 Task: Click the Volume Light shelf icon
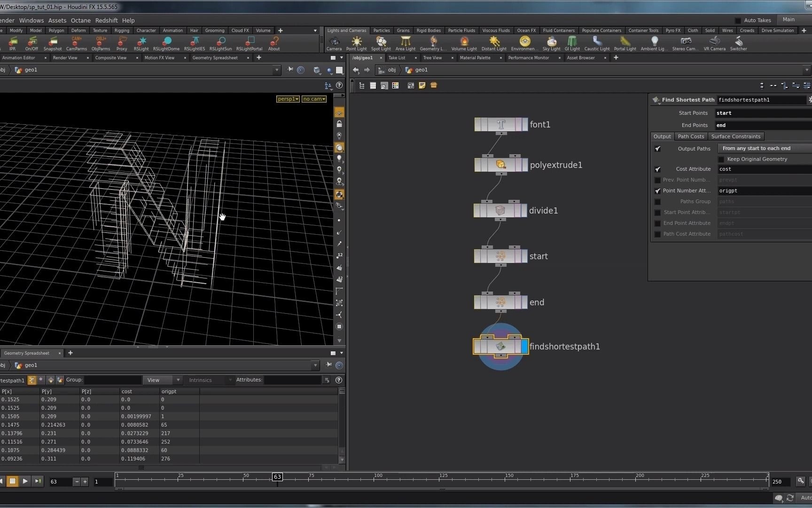click(464, 43)
